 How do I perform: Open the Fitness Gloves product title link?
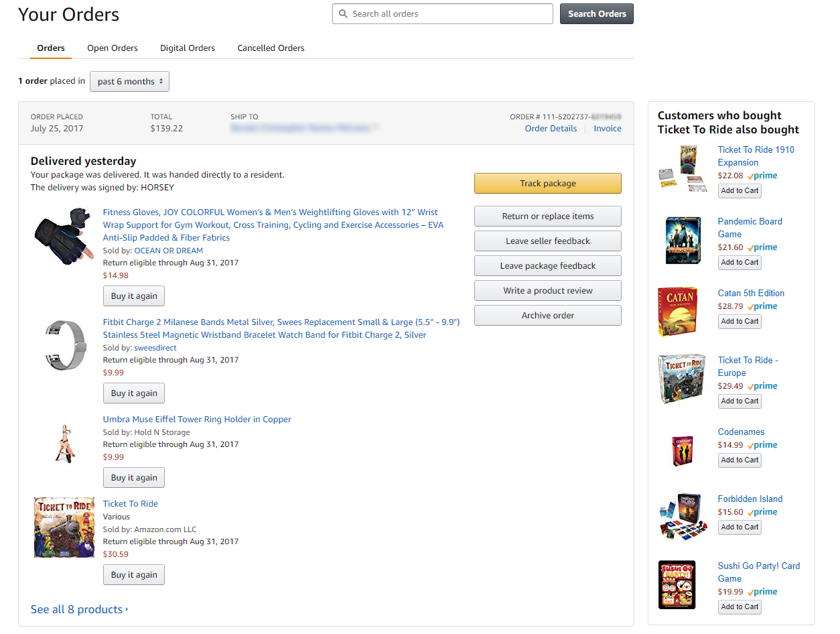pyautogui.click(x=273, y=225)
